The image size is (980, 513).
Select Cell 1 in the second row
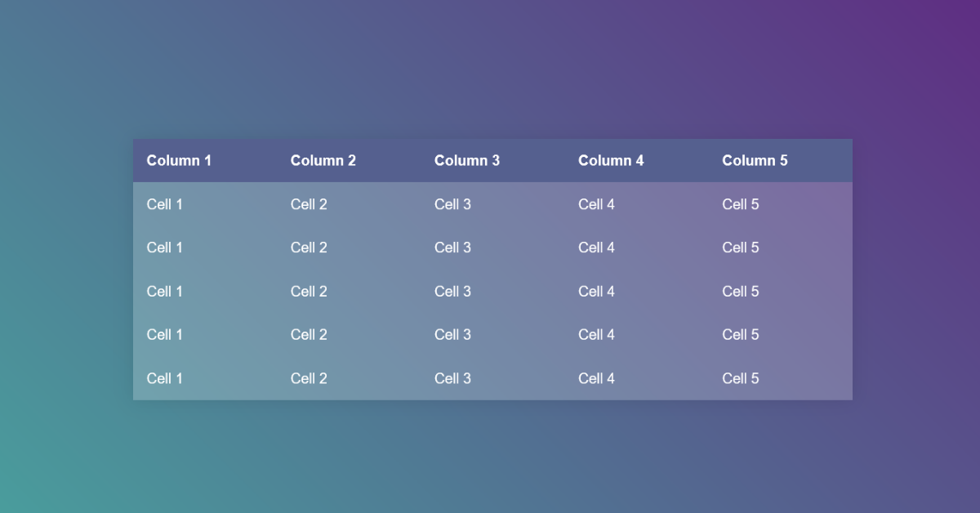(164, 248)
